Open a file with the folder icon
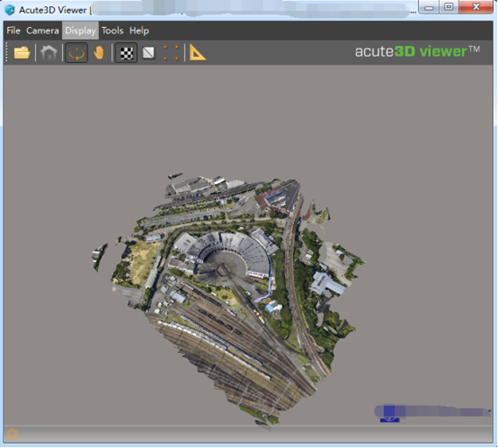This screenshot has width=498, height=448. 22,53
